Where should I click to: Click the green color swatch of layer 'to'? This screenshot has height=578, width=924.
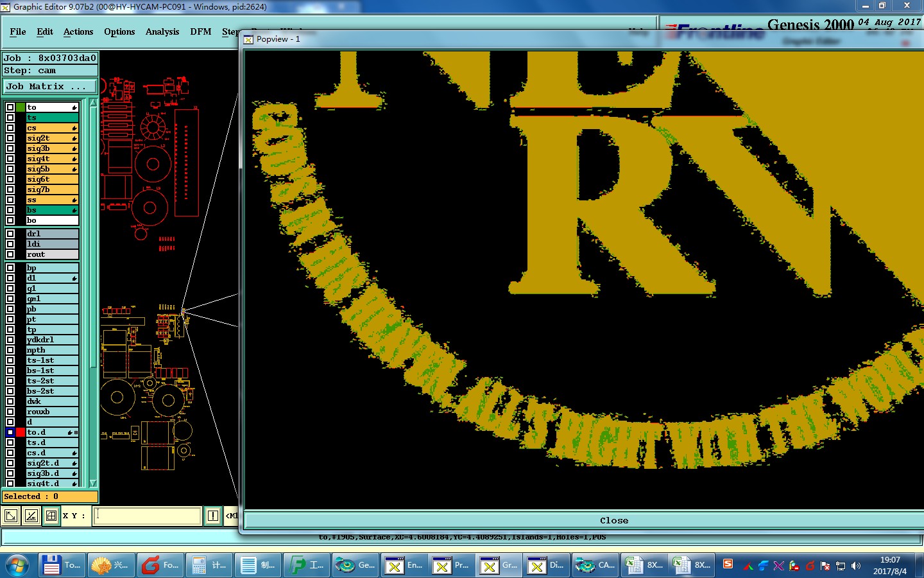tap(21, 107)
